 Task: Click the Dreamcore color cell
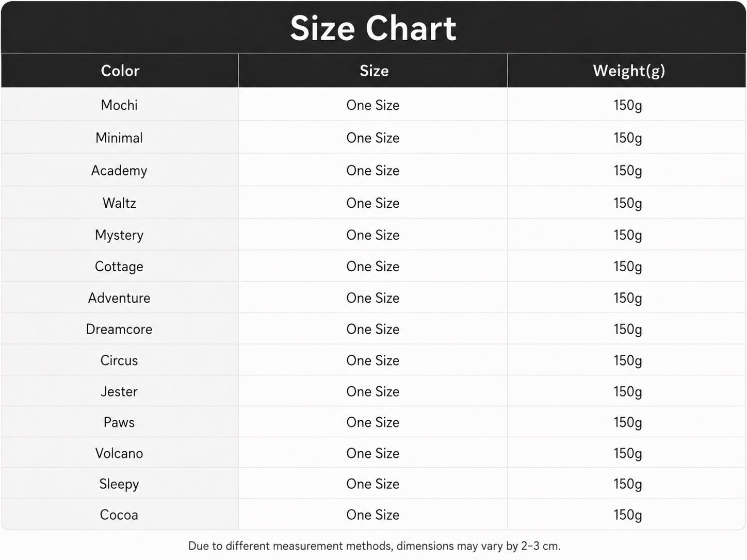pos(119,330)
